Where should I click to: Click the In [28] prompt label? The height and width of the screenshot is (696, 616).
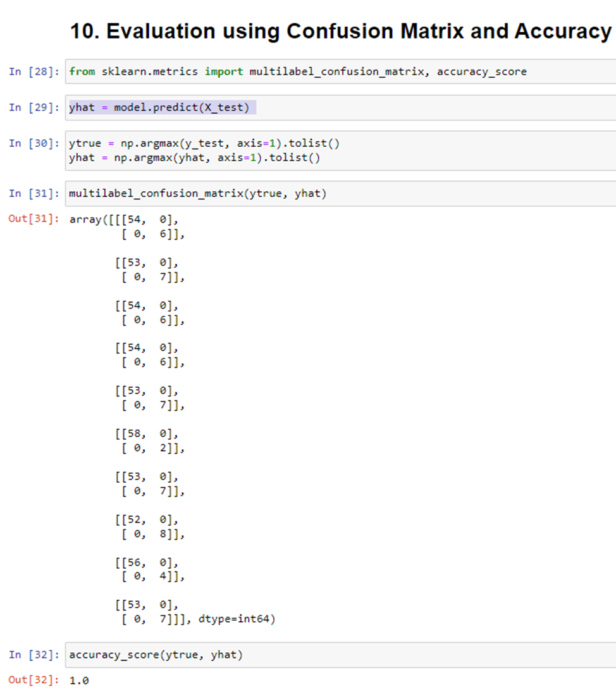(x=34, y=71)
